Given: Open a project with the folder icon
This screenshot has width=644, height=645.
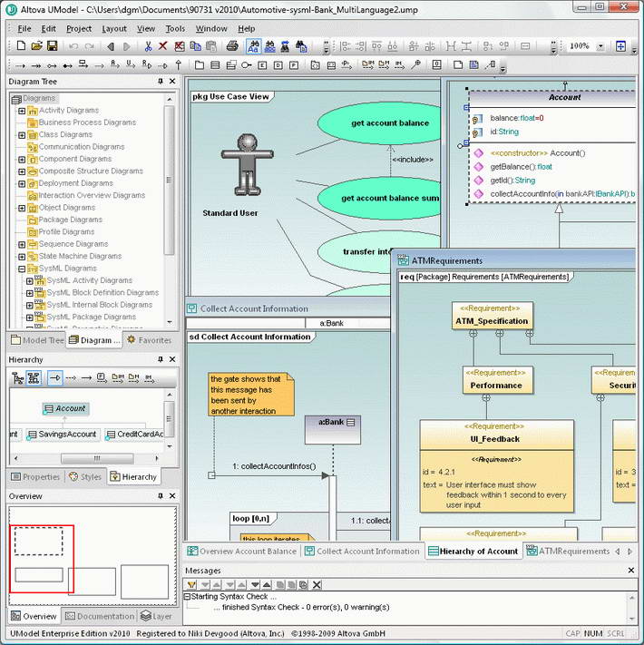Looking at the screenshot, I should click(36, 45).
